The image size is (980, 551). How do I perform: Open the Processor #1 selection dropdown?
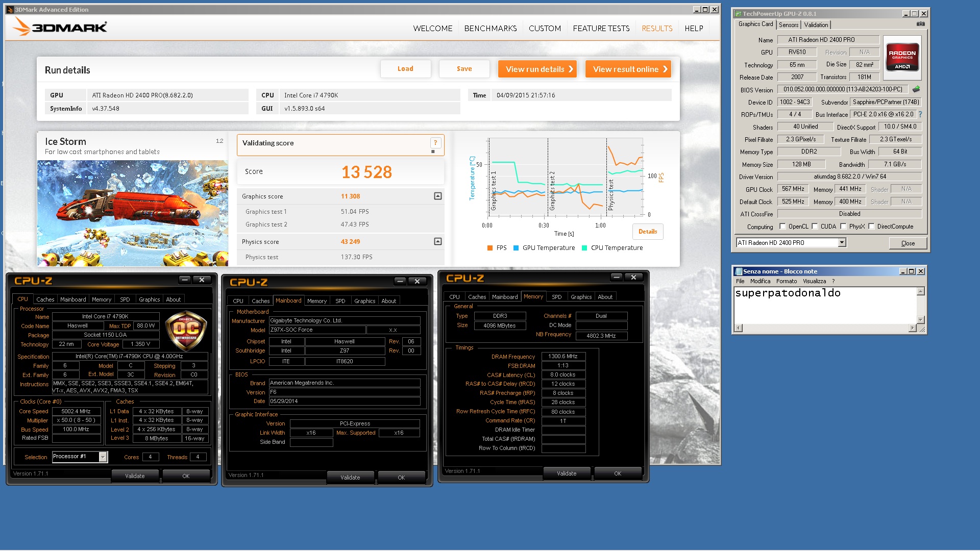tap(103, 457)
